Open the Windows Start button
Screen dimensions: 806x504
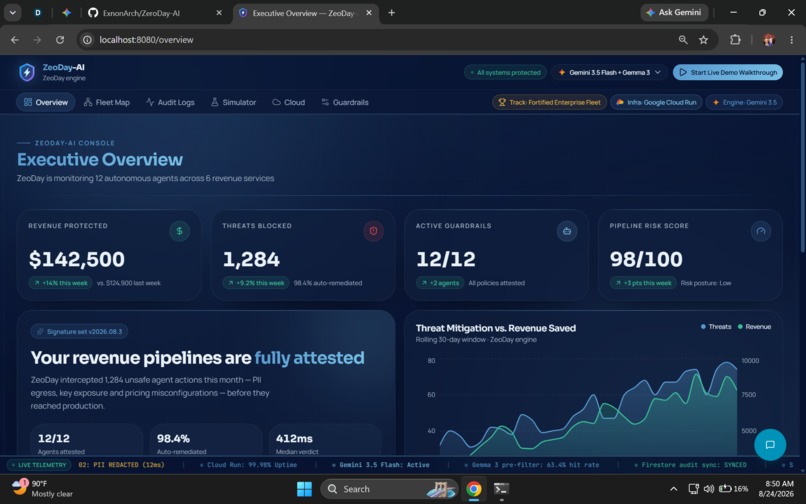[x=304, y=489]
